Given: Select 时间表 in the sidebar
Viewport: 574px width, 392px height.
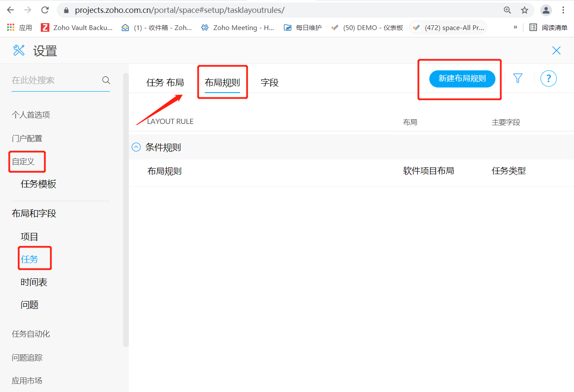Looking at the screenshot, I should (34, 282).
